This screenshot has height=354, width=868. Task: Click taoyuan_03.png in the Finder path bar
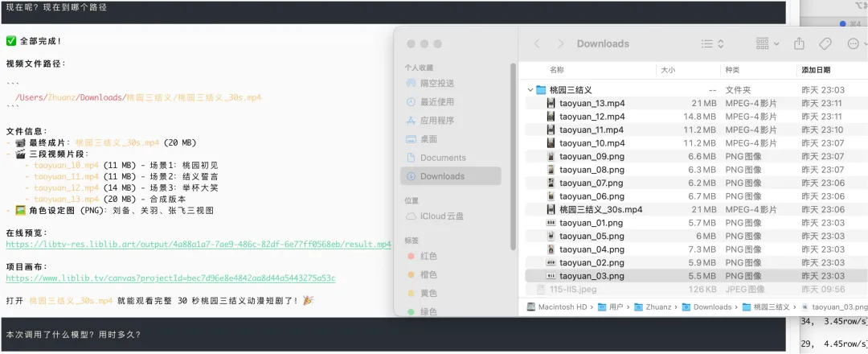[834, 307]
